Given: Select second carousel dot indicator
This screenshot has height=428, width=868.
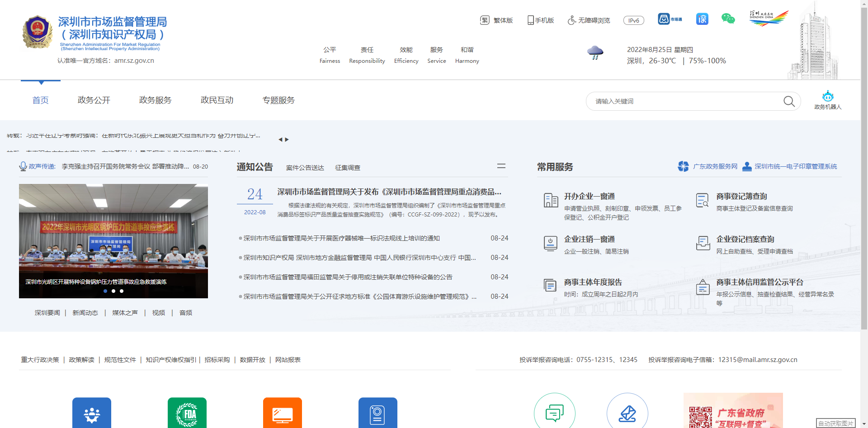Looking at the screenshot, I should click(113, 291).
